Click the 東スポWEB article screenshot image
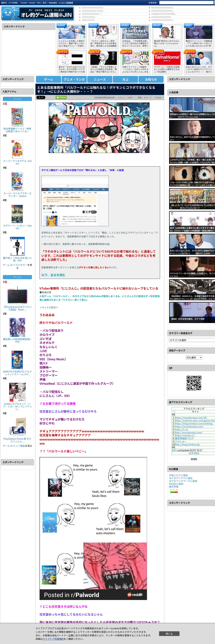The height and width of the screenshot is (644, 215). (75, 201)
